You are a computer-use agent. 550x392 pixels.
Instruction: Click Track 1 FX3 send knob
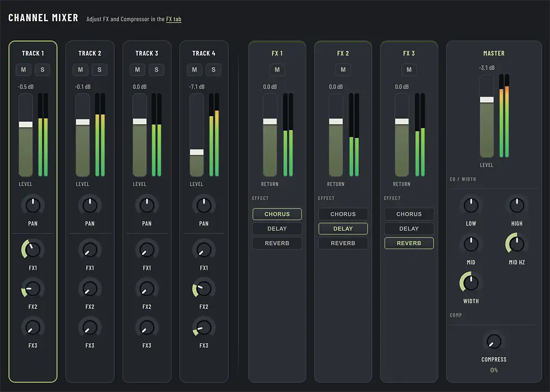click(x=33, y=328)
